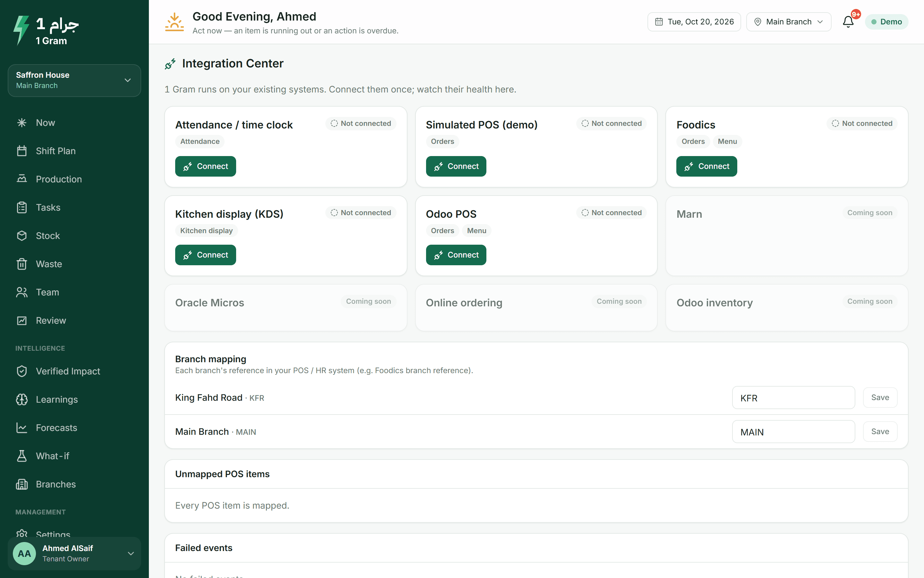Viewport: 924px width, 578px height.
Task: Click the Shift Plan calendar icon
Action: pyautogui.click(x=22, y=151)
